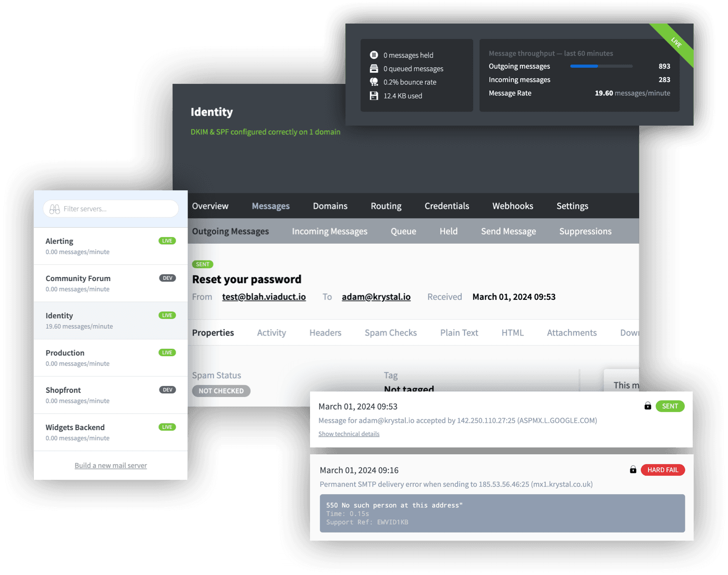Click the binoculars icon in server filter
The height and width of the screenshot is (575, 728).
pos(54,209)
